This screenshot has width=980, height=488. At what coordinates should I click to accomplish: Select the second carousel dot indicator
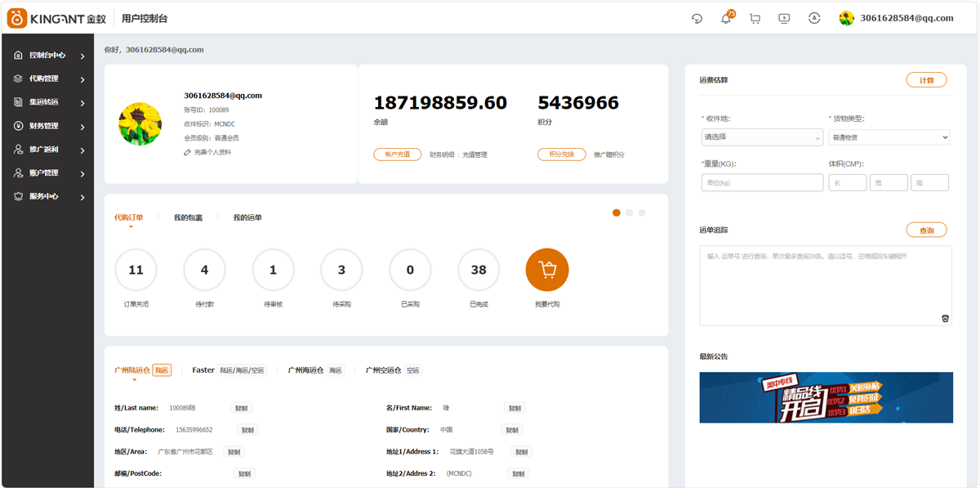(x=629, y=213)
